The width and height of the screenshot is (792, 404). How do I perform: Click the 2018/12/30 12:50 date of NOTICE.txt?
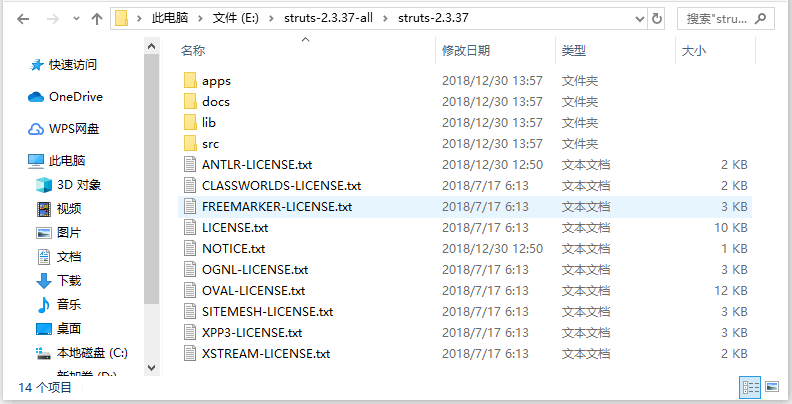click(x=492, y=248)
